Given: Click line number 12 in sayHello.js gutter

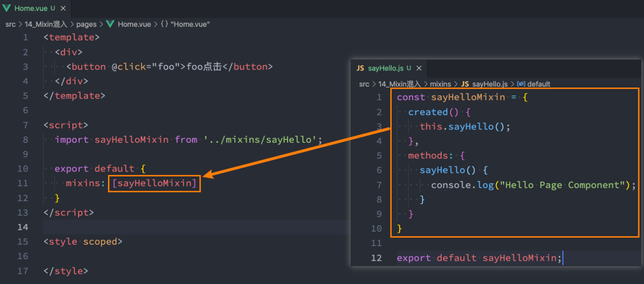Looking at the screenshot, I should pos(376,258).
